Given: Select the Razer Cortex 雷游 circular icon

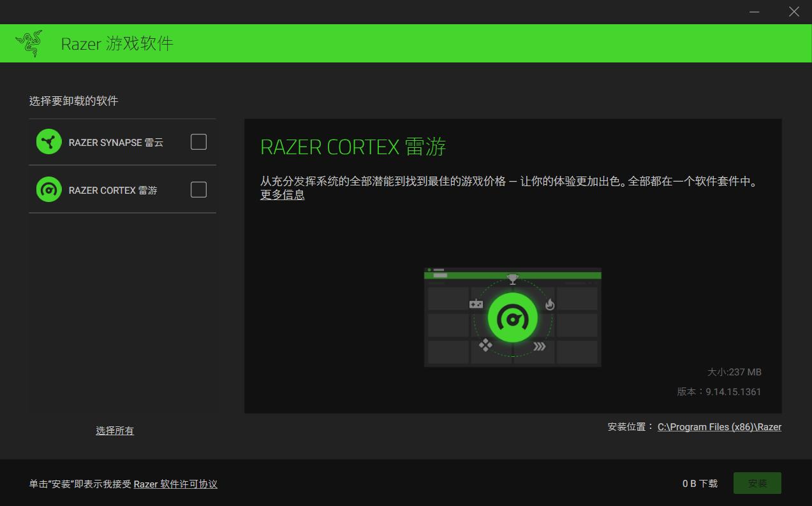Looking at the screenshot, I should click(48, 189).
